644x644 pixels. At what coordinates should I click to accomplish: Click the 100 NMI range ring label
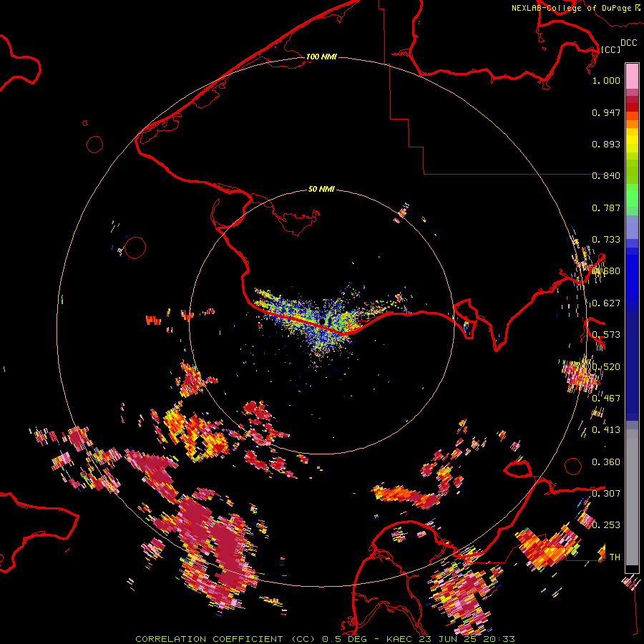(x=321, y=57)
